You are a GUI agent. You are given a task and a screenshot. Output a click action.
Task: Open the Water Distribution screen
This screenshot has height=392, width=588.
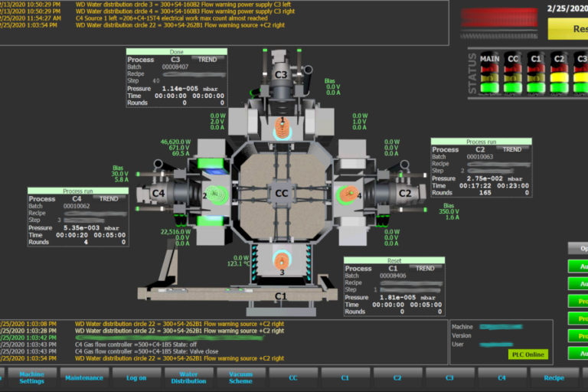188,377
